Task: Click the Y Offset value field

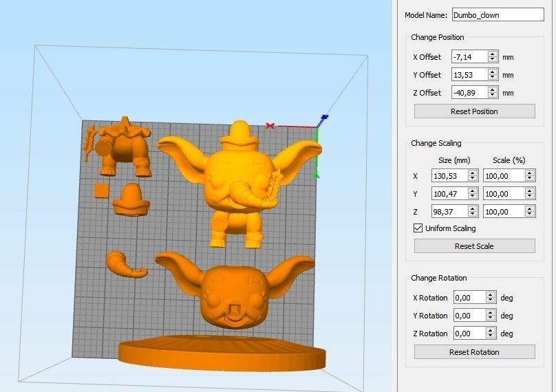Action: pyautogui.click(x=469, y=74)
